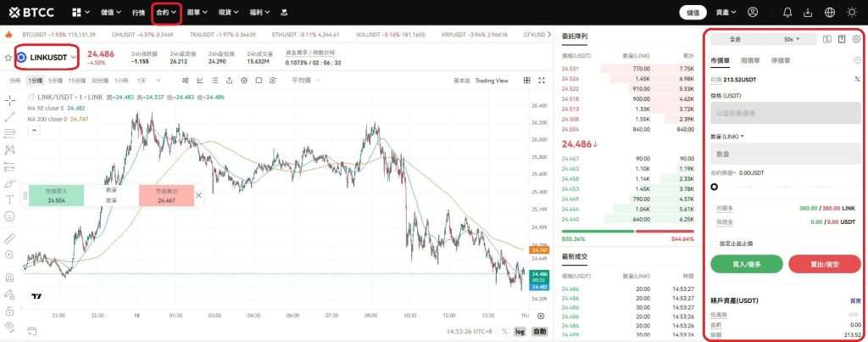Open candlestick chart type selector
The width and height of the screenshot is (868, 342).
click(186, 81)
